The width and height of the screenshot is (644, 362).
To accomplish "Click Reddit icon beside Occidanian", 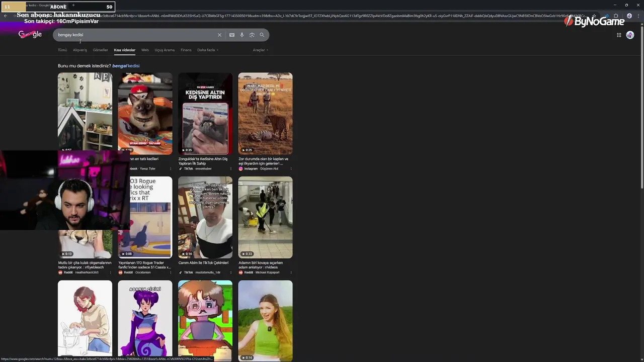I will (120, 272).
